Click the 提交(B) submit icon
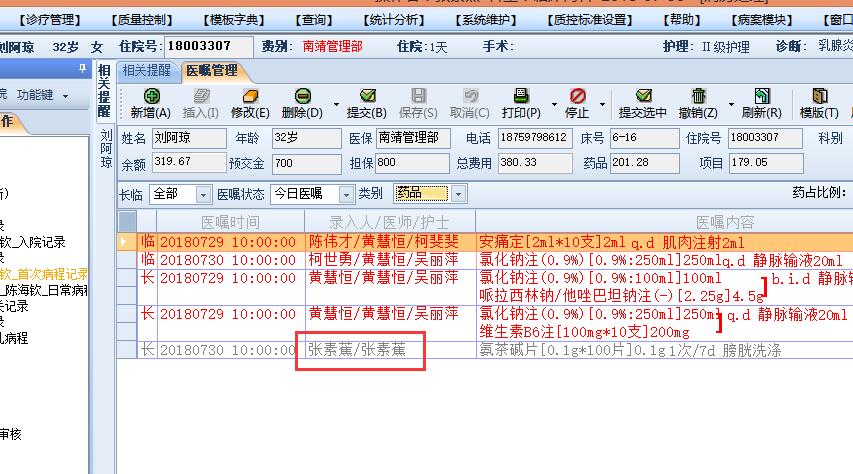This screenshot has height=474, width=853. point(367,96)
